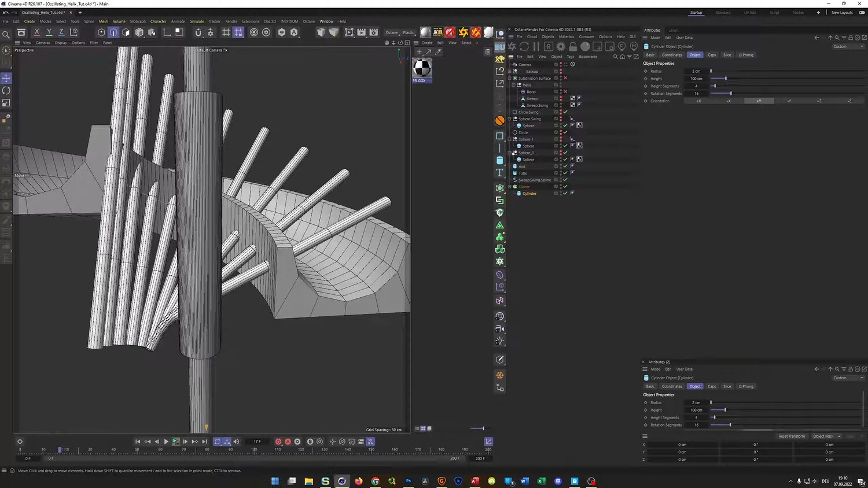Viewport: 868px width, 488px height.
Task: Collapse the Subdivision Surface tree item
Action: pos(510,78)
